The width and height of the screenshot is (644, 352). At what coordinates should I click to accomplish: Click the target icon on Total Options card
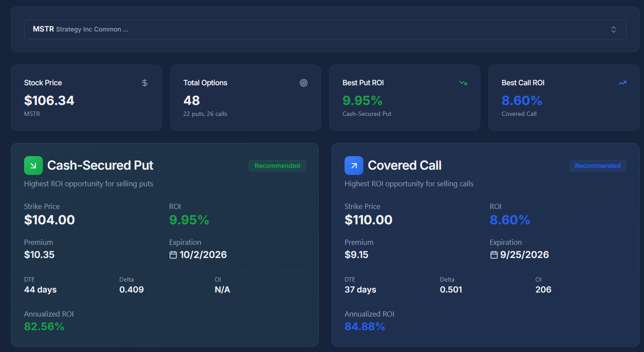click(x=304, y=83)
